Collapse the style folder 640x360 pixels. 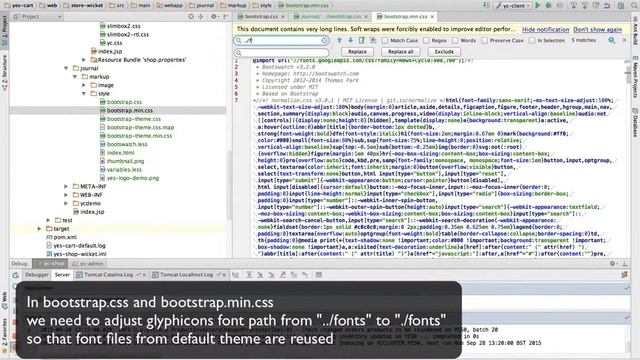tap(84, 94)
